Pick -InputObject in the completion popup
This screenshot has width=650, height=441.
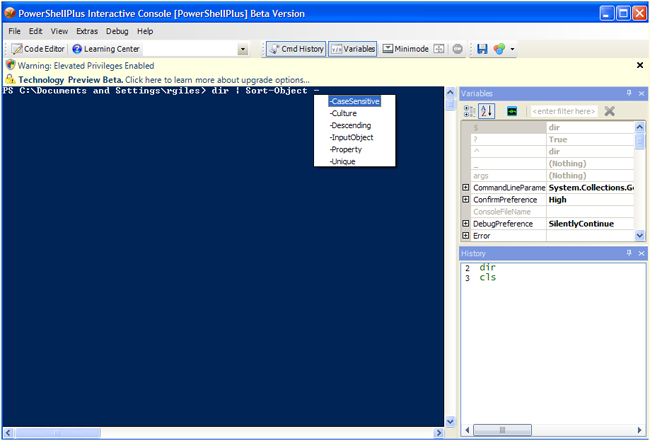click(352, 137)
